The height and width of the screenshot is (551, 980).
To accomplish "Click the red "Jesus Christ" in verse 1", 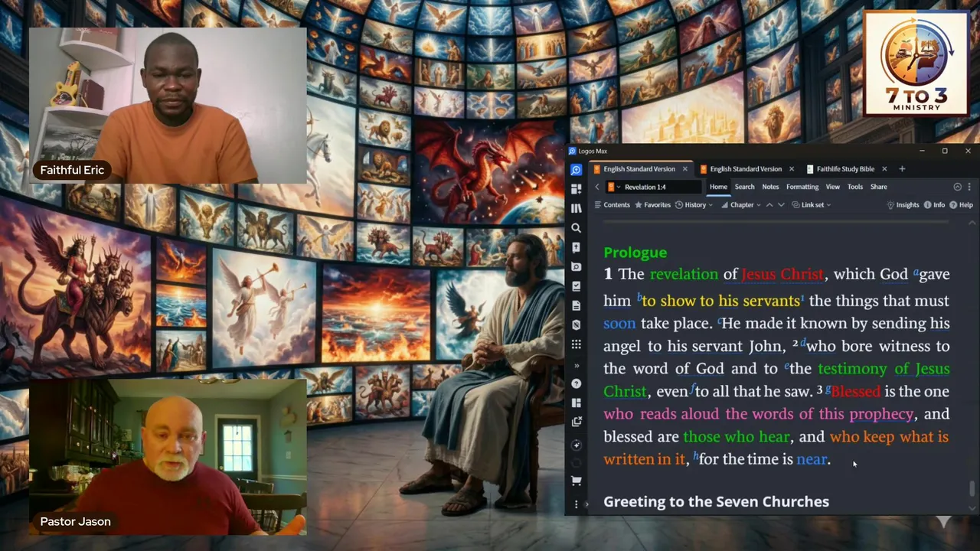I will pos(782,274).
